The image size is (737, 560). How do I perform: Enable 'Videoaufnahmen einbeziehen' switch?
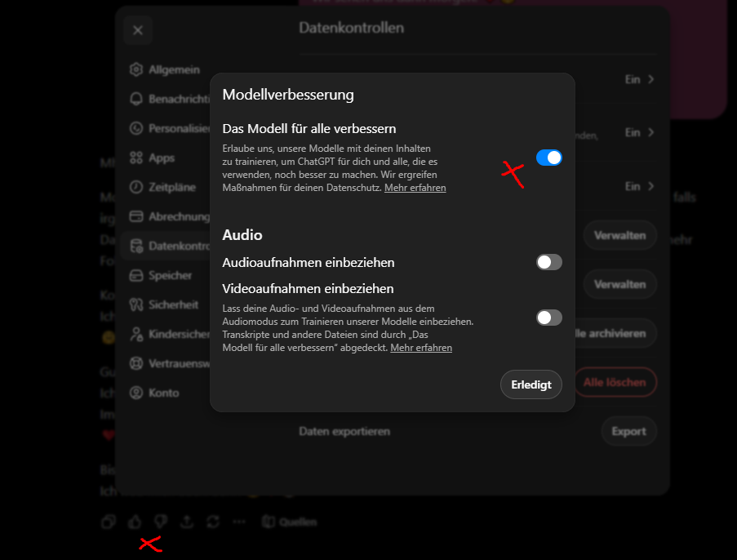pos(549,318)
